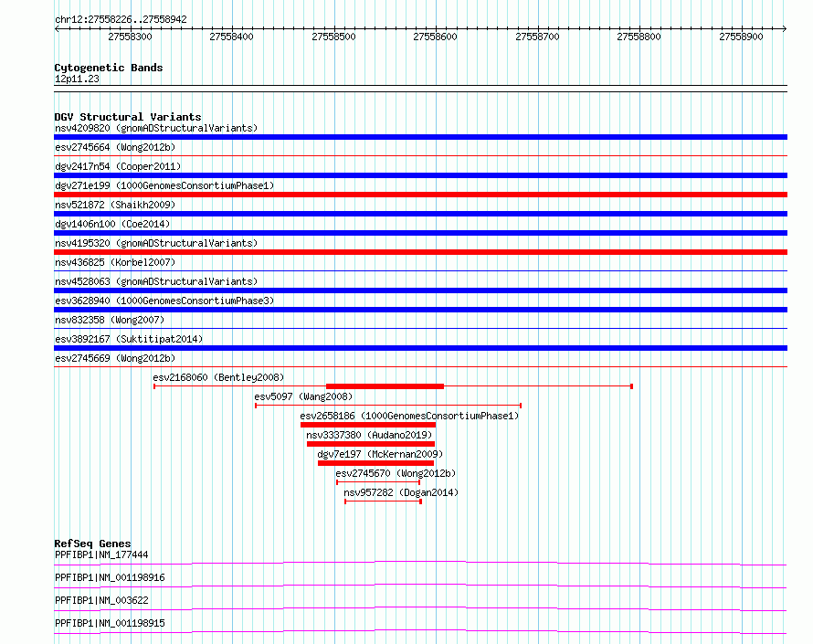Viewport: 813px width, 644px height.
Task: Click the thick red segment of esv2168060
Action: pos(385,386)
